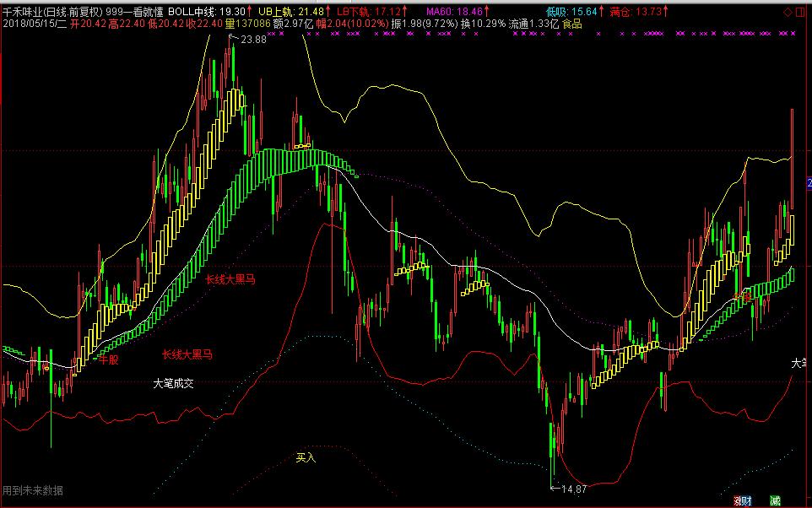This screenshot has height=508, width=812.
Task: Click the 长线大黑马 label nearest 大笔成交
Action: 187,354
